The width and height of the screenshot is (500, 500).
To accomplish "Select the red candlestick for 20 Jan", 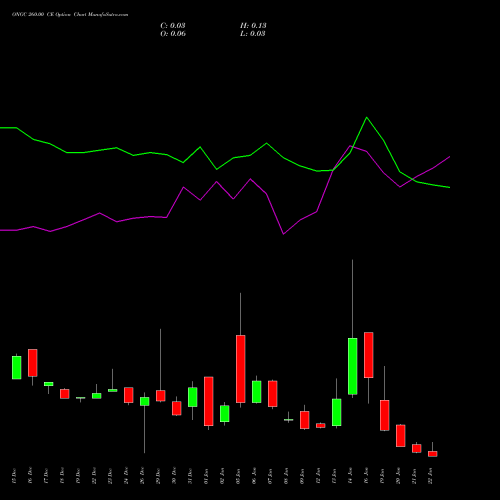I will (401, 436).
